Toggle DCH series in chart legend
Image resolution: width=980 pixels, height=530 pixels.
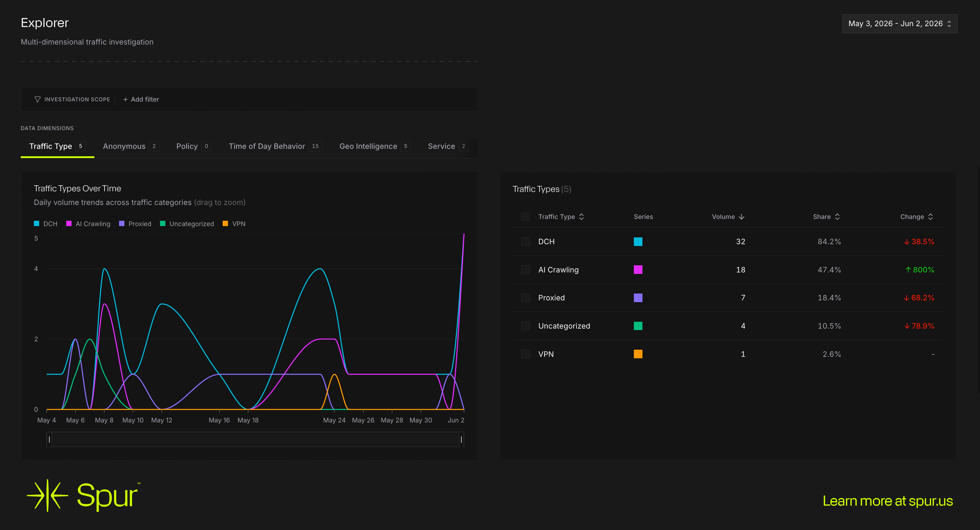pos(46,224)
